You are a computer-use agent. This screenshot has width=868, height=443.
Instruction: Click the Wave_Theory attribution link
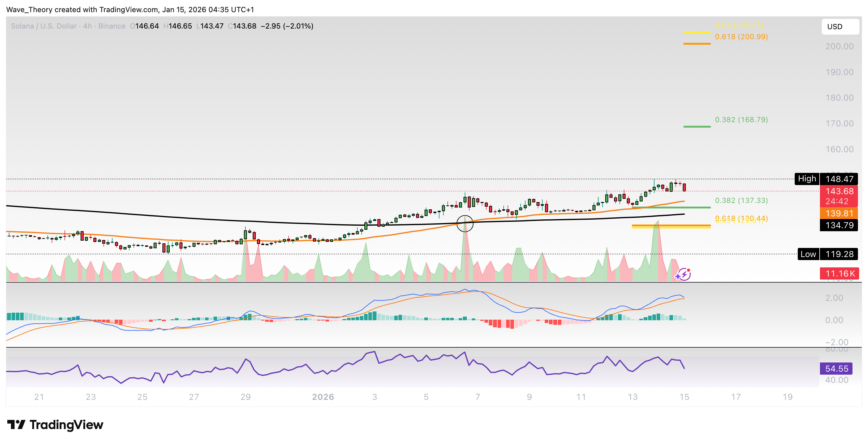click(29, 9)
